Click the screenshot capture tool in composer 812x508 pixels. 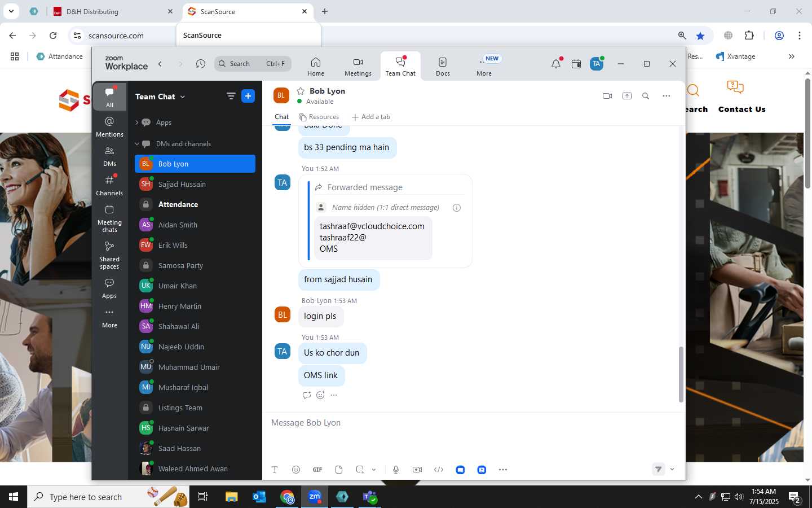point(360,470)
